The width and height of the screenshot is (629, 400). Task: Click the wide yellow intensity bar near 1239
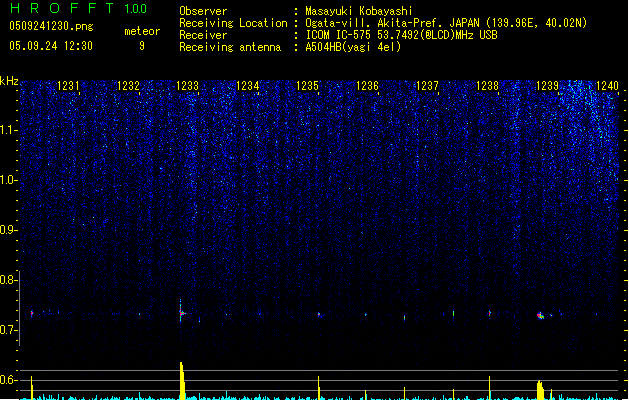(540, 390)
